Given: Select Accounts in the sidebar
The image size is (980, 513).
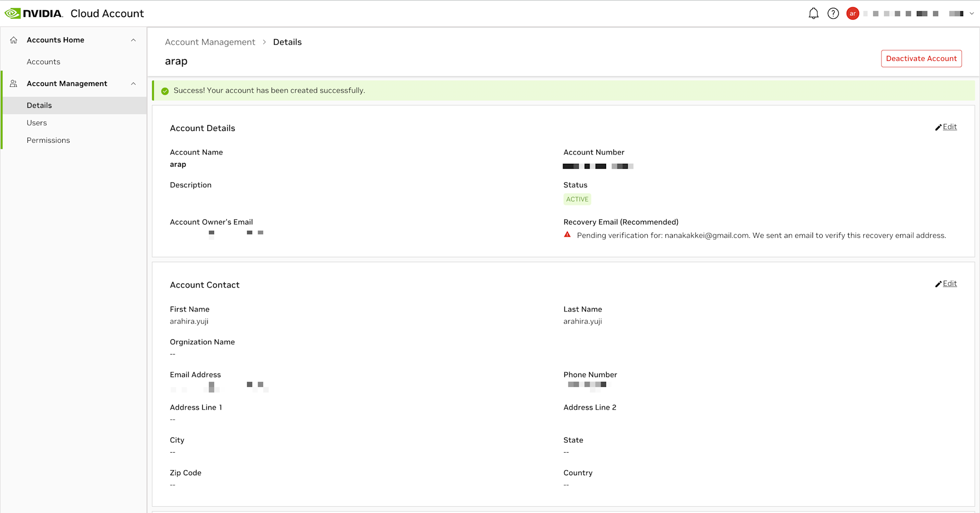Looking at the screenshot, I should click(x=44, y=62).
